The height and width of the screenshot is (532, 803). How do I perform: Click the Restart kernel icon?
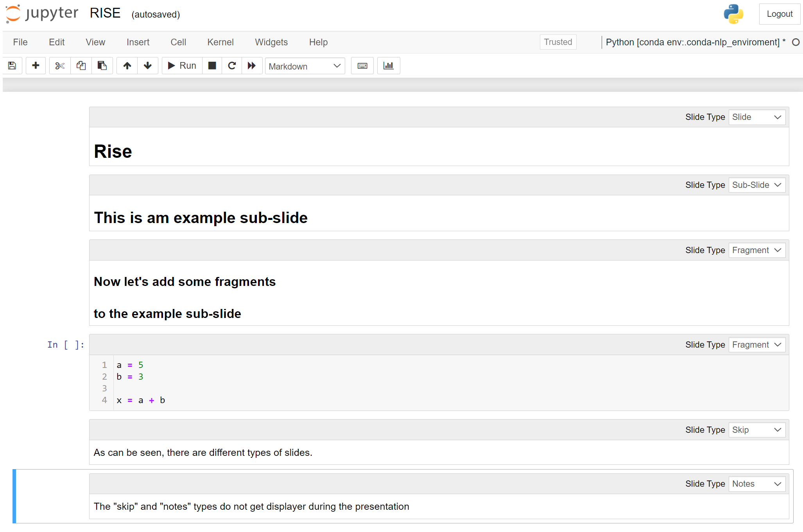(232, 66)
